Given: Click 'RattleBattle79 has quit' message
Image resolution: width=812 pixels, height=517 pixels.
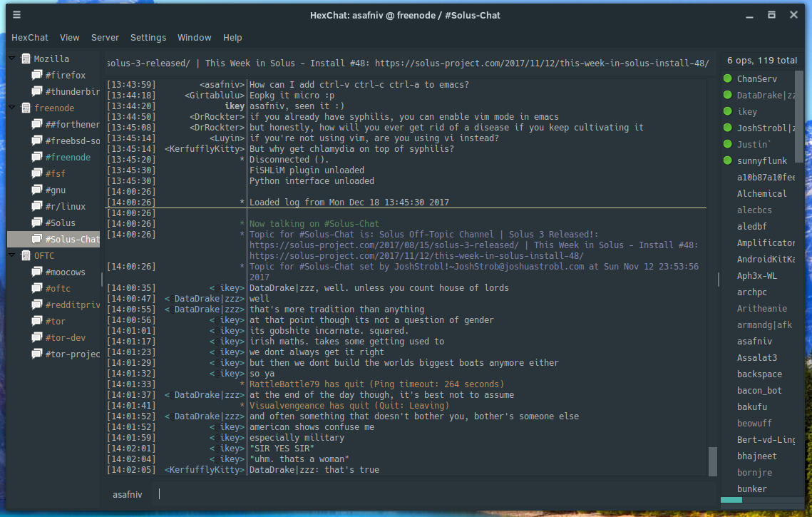Looking at the screenshot, I should point(376,384).
